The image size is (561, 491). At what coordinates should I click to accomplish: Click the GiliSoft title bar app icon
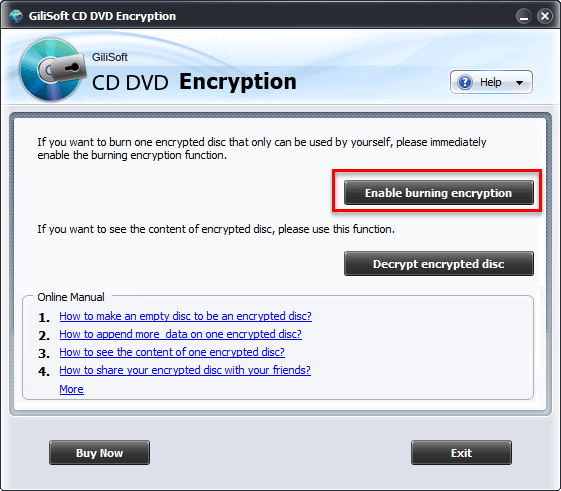coord(16,16)
